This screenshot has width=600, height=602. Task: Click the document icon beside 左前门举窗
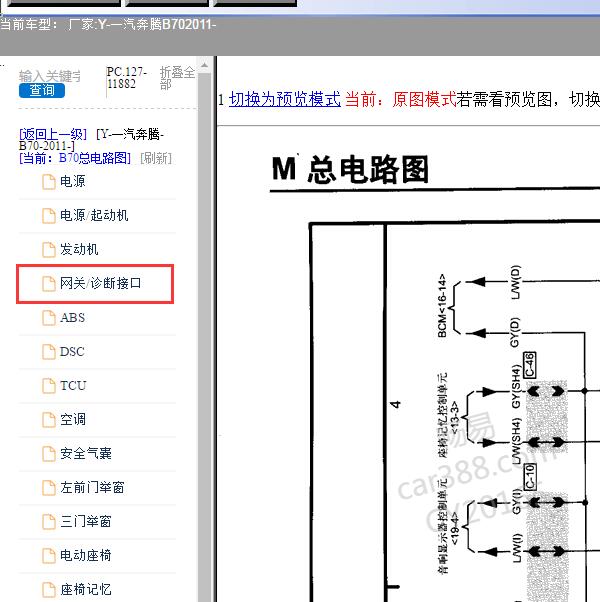pos(49,488)
